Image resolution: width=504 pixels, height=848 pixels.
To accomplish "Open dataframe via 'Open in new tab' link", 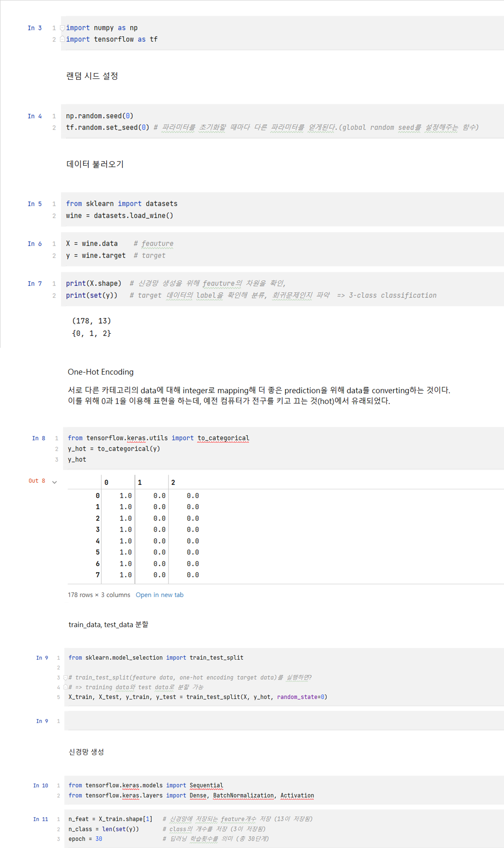I will pyautogui.click(x=159, y=595).
